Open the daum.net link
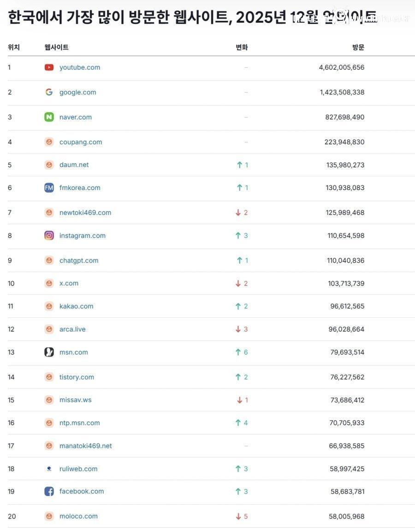415x532 pixels. pyautogui.click(x=74, y=165)
